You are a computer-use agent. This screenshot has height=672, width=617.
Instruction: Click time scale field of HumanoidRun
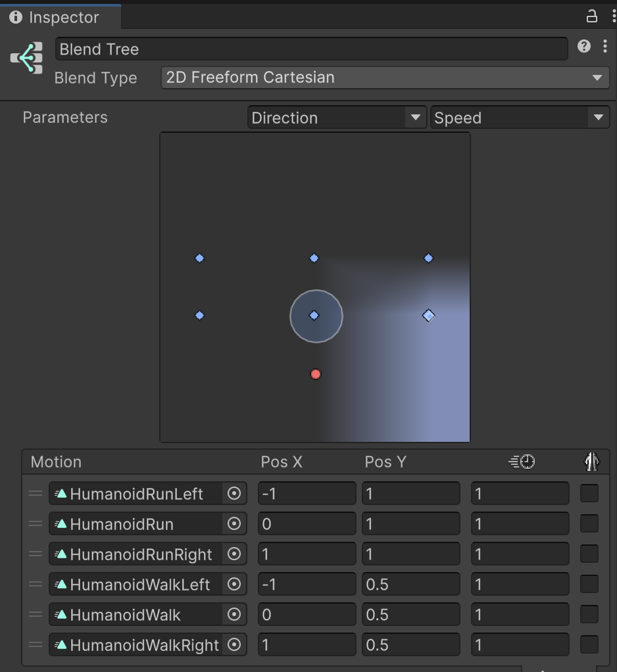(x=520, y=523)
